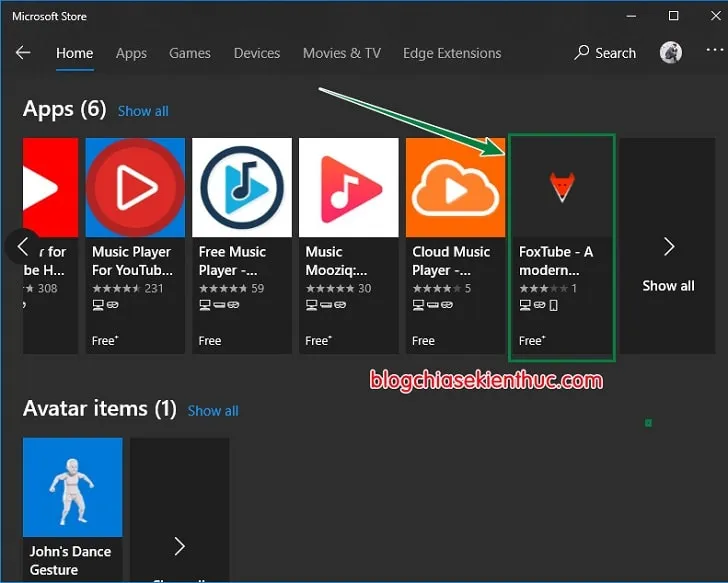Click the Music Mooziq title text
Screen dimensions: 728x583
tap(336, 261)
